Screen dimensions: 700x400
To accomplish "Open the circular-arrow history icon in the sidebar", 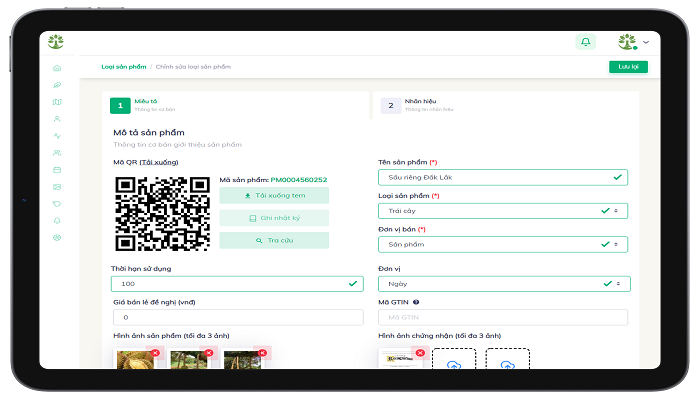I will (57, 204).
